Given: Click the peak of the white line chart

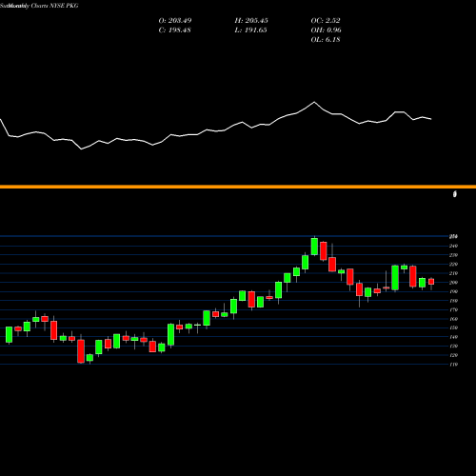Looking at the screenshot, I should coord(314,102).
